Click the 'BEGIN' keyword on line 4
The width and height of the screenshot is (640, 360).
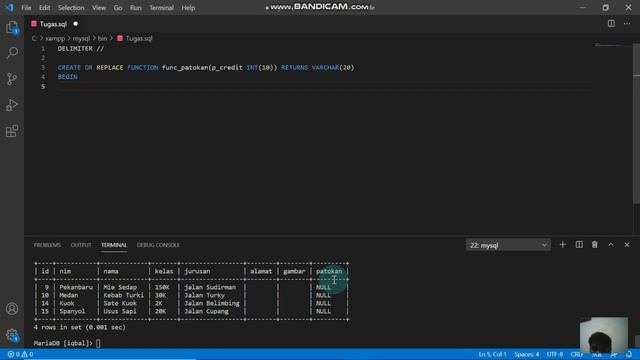pos(67,77)
